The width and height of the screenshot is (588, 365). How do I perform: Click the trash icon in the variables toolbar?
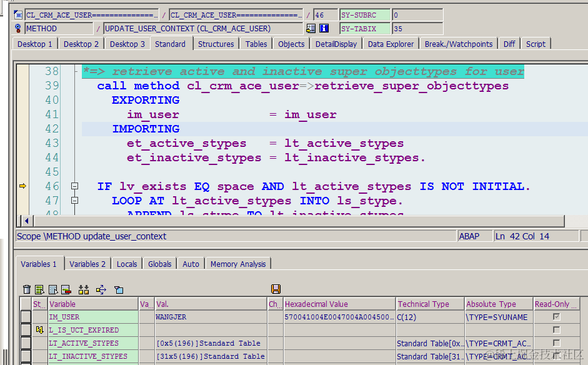point(27,289)
